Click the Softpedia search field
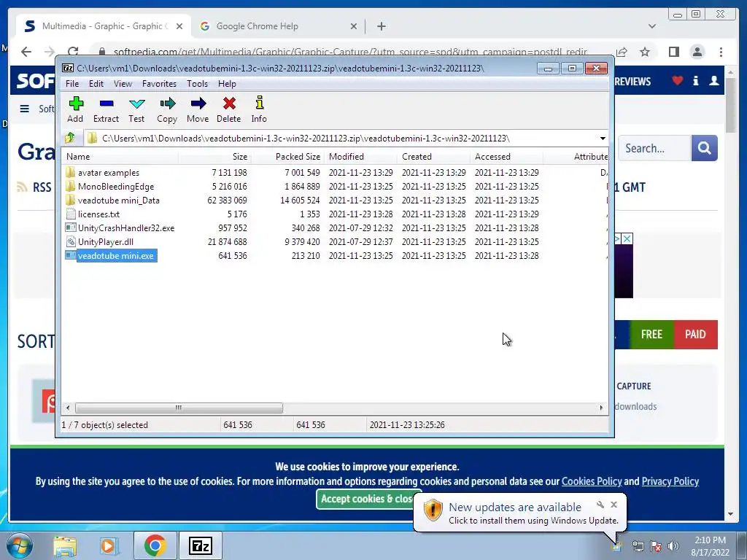This screenshot has width=747, height=560. (654, 148)
